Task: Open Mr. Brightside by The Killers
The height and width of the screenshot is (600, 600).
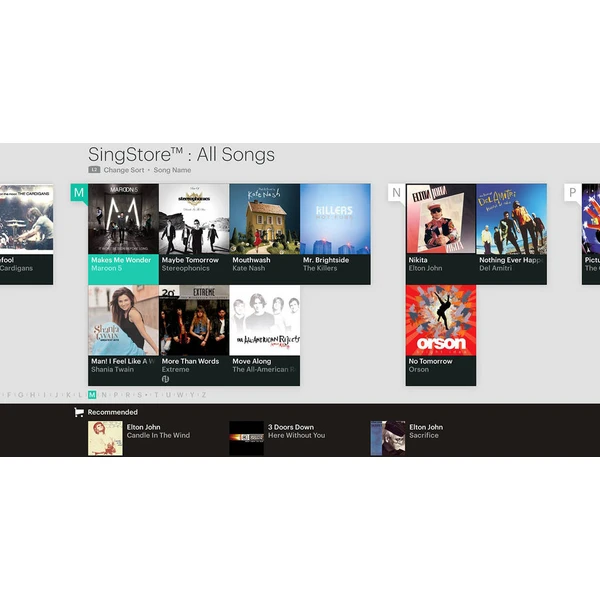Action: (335, 234)
